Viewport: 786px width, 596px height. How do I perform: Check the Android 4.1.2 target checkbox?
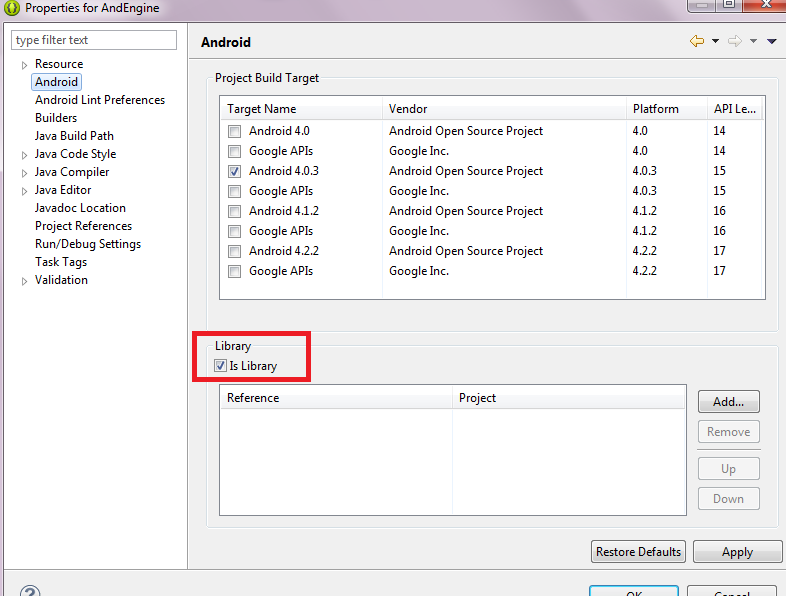coord(234,212)
